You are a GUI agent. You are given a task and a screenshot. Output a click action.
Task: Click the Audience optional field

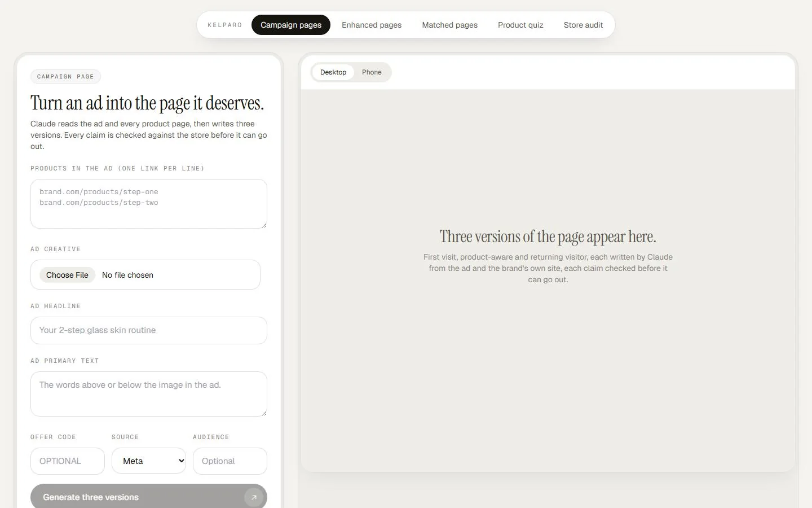click(x=230, y=461)
